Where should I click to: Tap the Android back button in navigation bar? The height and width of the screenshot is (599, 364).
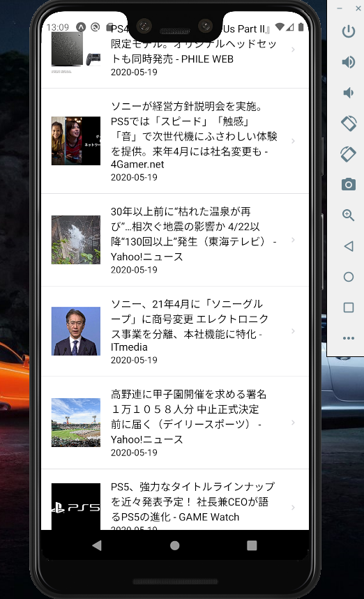(97, 545)
